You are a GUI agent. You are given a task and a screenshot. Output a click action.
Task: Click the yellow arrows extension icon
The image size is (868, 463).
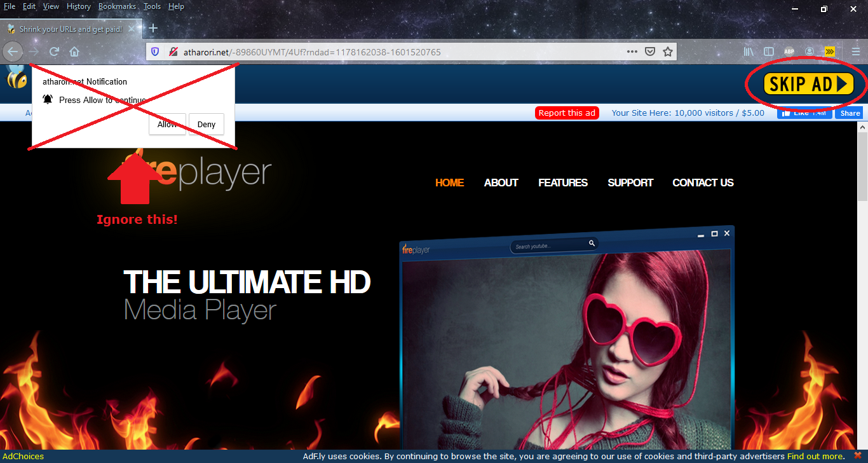[830, 52]
